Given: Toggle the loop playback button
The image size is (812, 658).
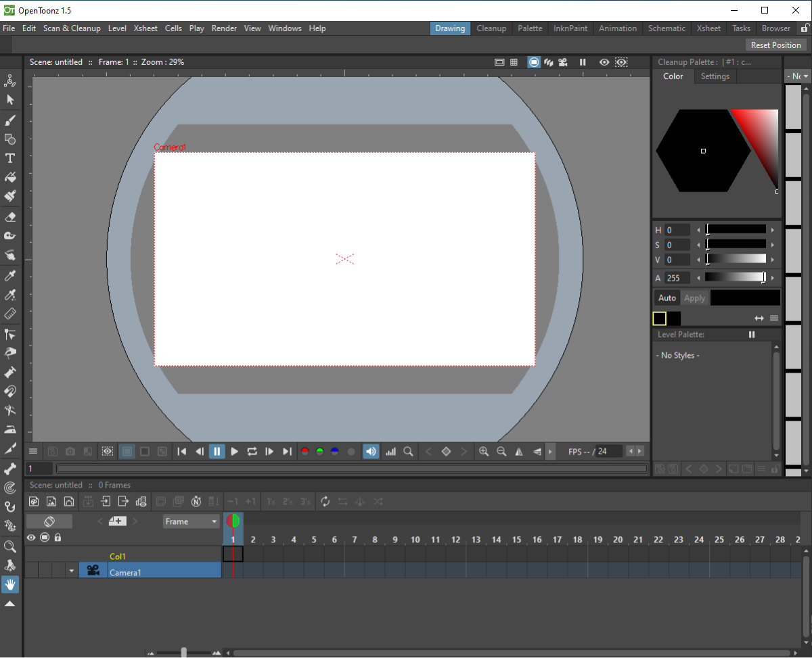Looking at the screenshot, I should point(252,452).
